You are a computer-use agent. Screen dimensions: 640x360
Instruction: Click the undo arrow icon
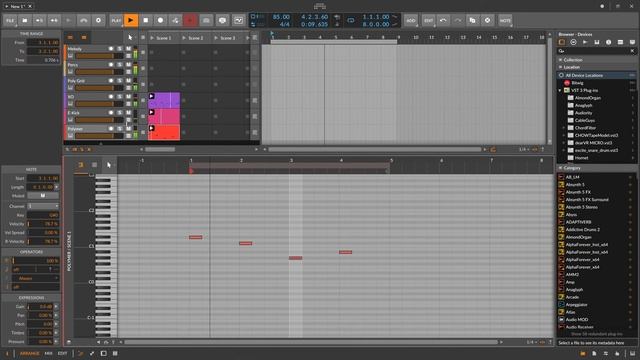click(x=443, y=20)
